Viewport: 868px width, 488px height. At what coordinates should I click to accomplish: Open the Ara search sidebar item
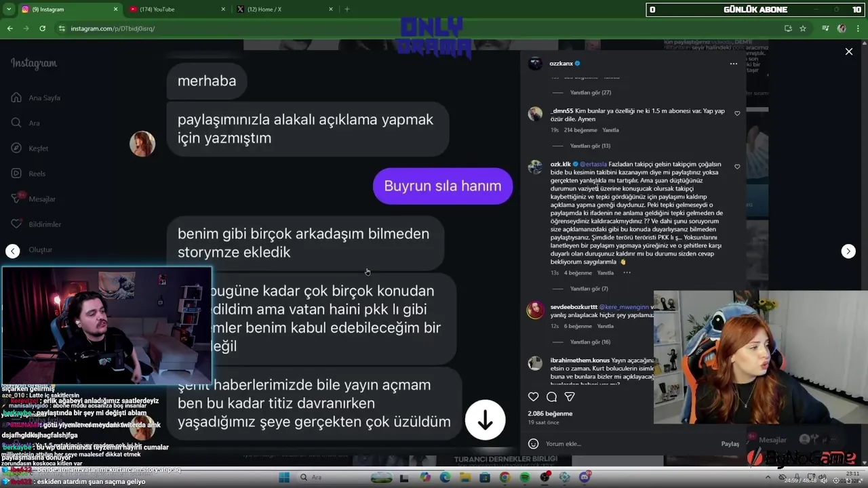tap(26, 123)
